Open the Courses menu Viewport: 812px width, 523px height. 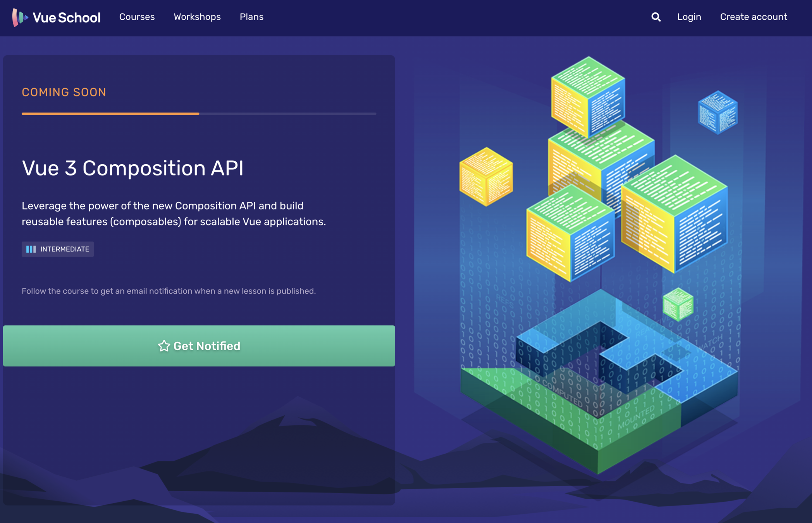tap(137, 17)
